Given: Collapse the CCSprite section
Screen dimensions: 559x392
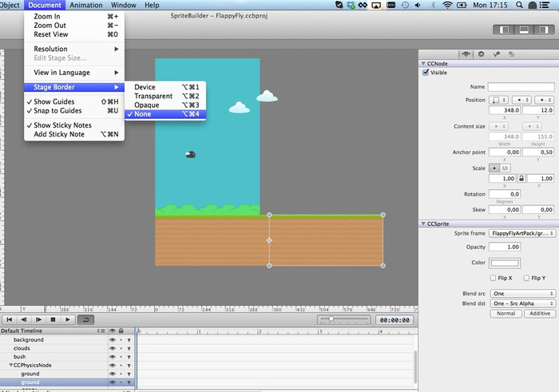Looking at the screenshot, I should point(423,224).
